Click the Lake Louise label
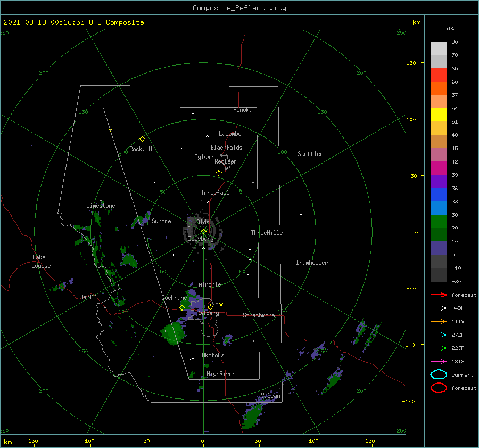This screenshot has height=448, width=479. [41, 262]
